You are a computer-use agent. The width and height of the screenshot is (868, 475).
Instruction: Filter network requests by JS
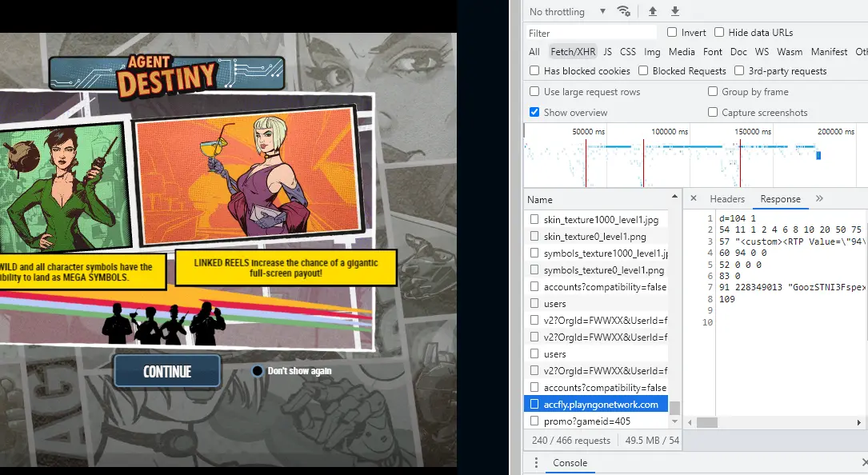pyautogui.click(x=607, y=51)
